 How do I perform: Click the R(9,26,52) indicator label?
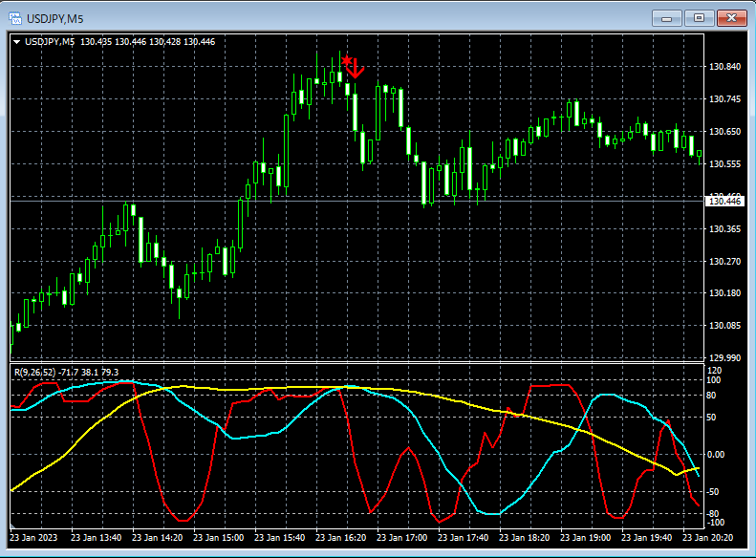(x=67, y=372)
